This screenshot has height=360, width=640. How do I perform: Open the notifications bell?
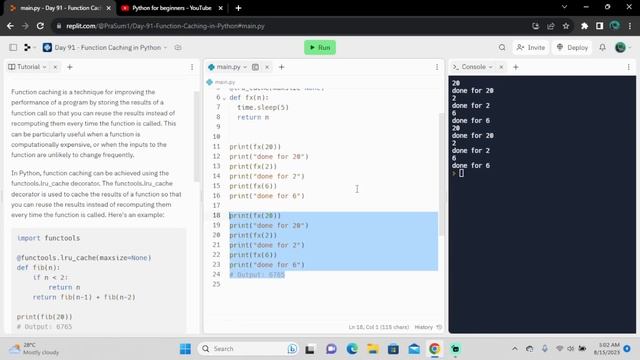coord(602,47)
